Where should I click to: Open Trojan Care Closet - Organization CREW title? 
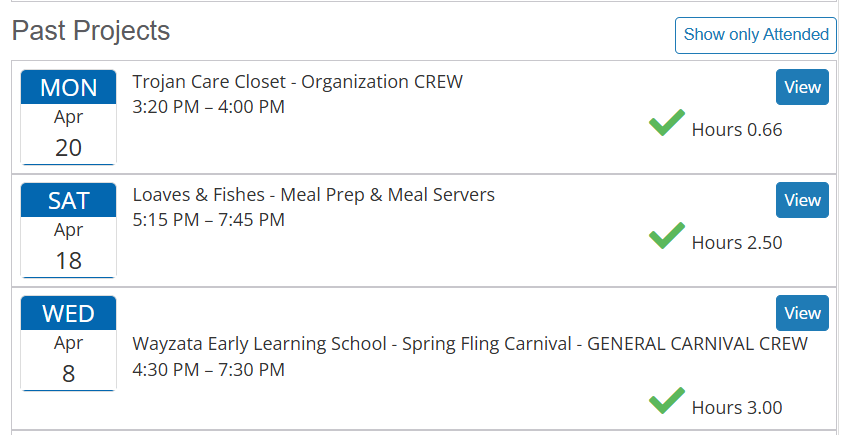click(298, 82)
